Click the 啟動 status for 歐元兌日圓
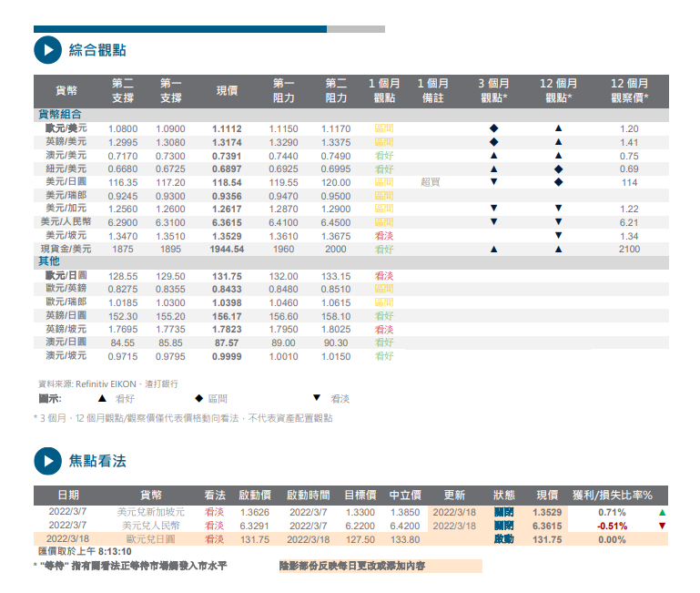Image resolution: width=700 pixels, height=593 pixels. tap(503, 539)
